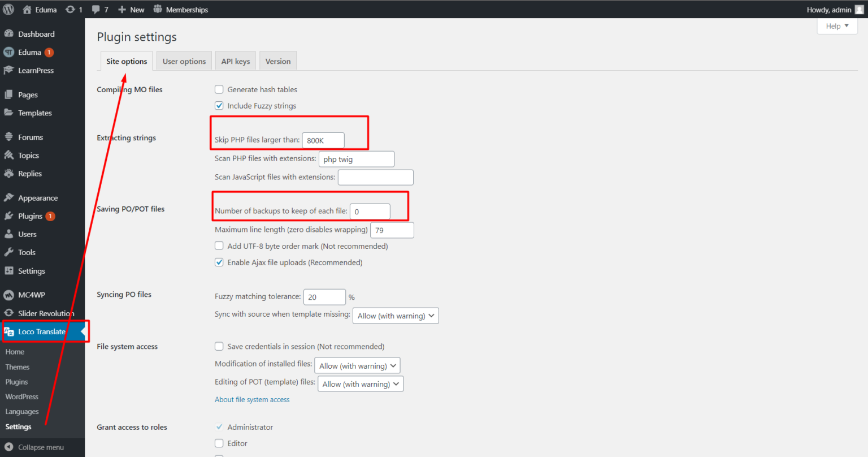Disable Include Fuzzy strings
The width and height of the screenshot is (868, 457).
coord(219,106)
